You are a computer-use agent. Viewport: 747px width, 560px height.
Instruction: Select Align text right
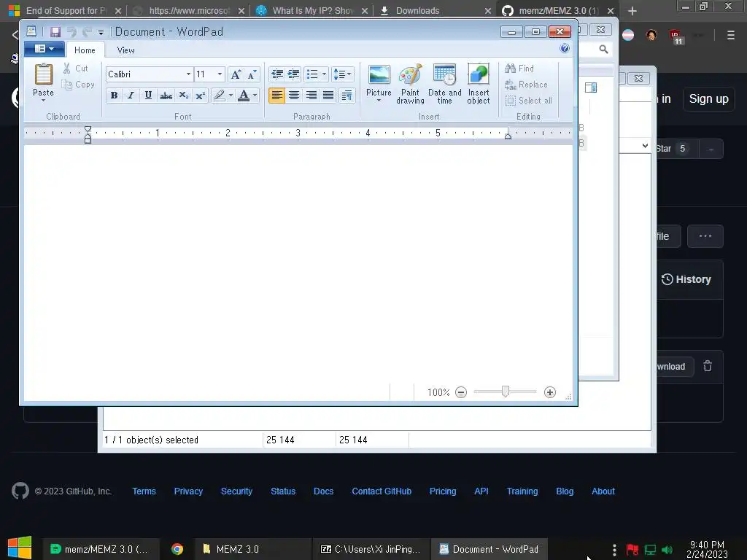coord(311,96)
